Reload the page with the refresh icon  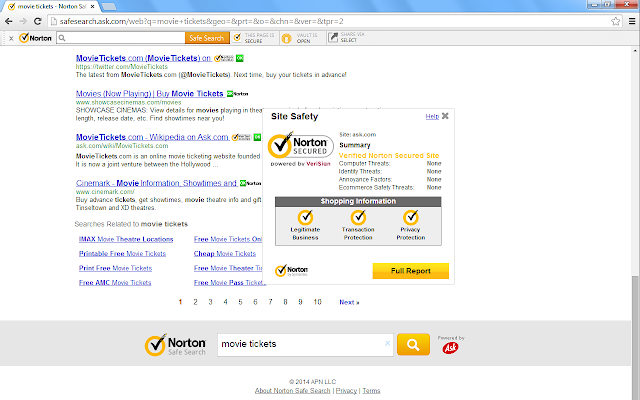click(38, 21)
